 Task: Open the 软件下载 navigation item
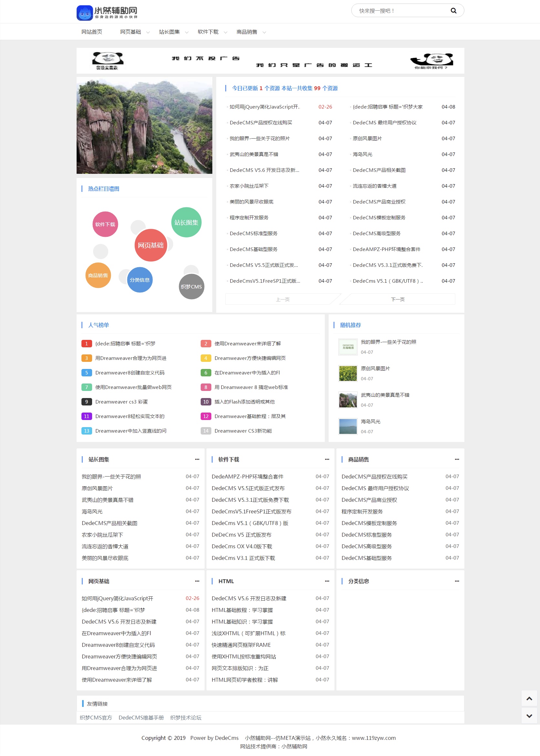(208, 32)
